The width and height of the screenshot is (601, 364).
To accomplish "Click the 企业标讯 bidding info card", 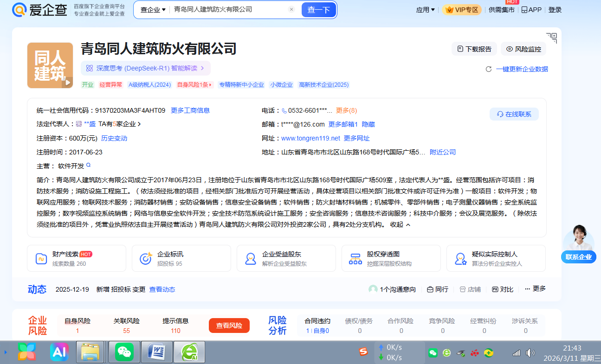I will (x=181, y=258).
